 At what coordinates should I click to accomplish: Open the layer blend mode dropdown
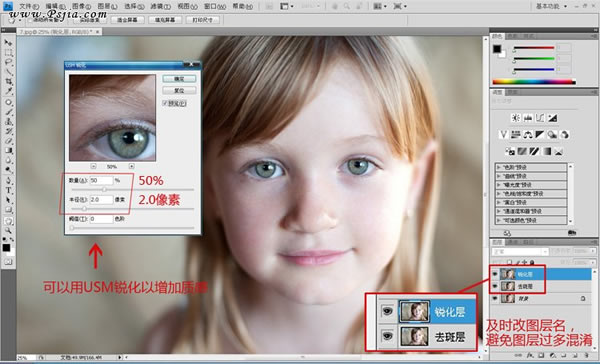[520, 251]
